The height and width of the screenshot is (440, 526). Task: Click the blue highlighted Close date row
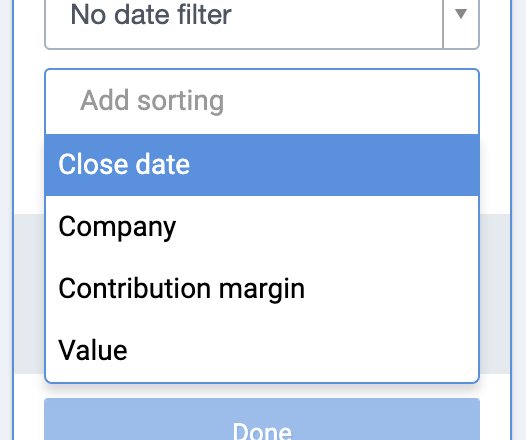(x=262, y=165)
